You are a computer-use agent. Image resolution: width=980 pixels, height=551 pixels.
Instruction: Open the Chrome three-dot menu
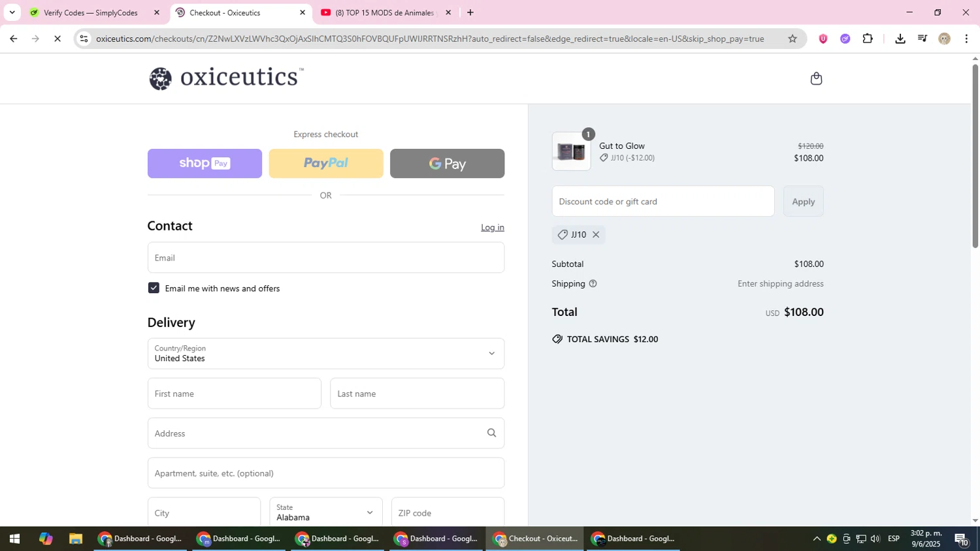coord(966,39)
